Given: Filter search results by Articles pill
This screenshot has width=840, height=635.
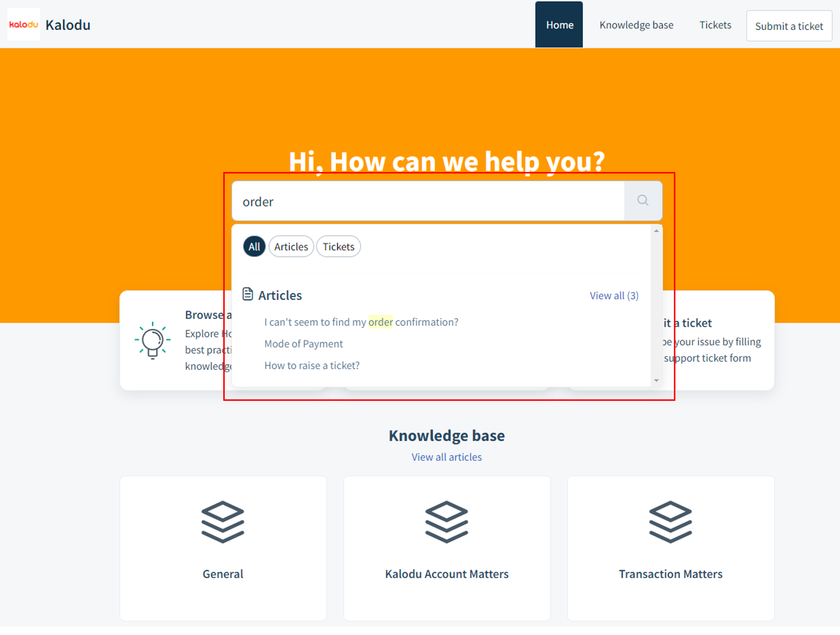Looking at the screenshot, I should pyautogui.click(x=291, y=247).
